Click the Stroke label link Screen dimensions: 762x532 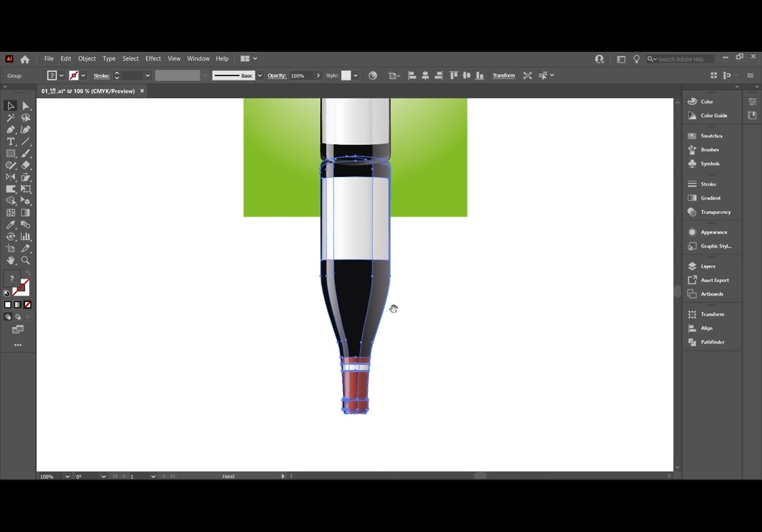point(101,76)
